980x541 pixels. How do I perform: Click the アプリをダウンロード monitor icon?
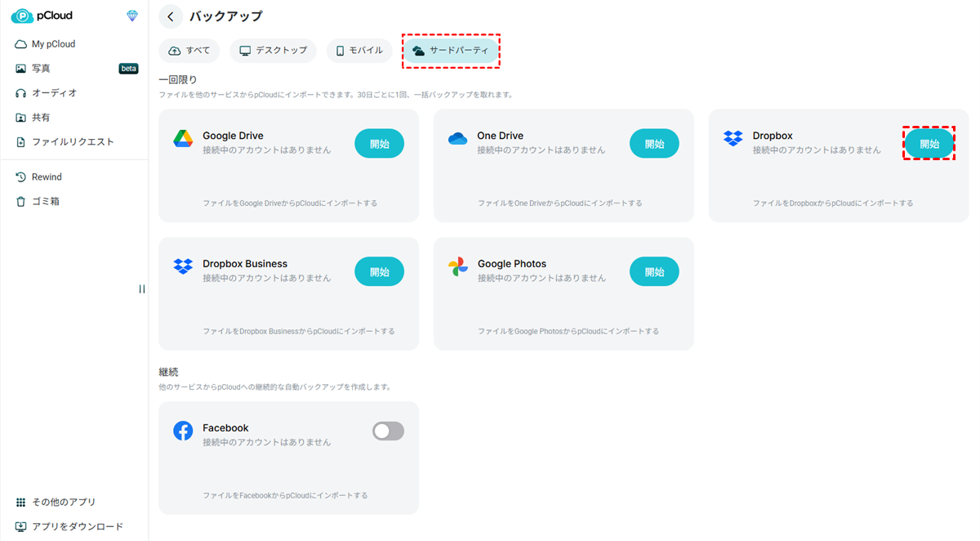(21, 526)
